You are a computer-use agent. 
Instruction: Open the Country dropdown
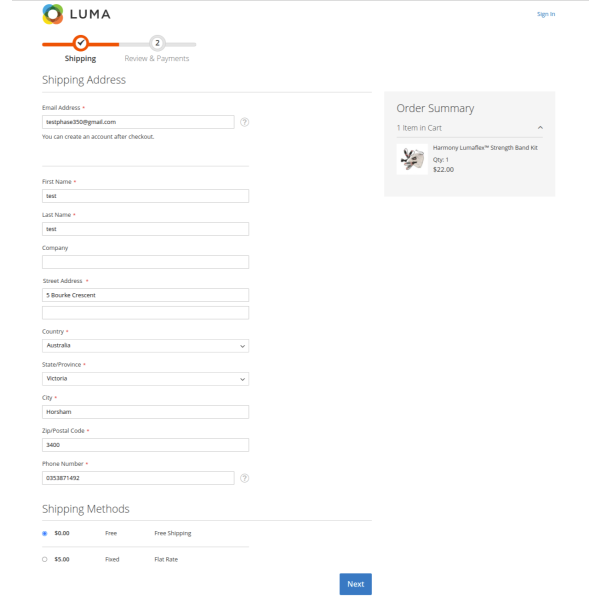(145, 346)
